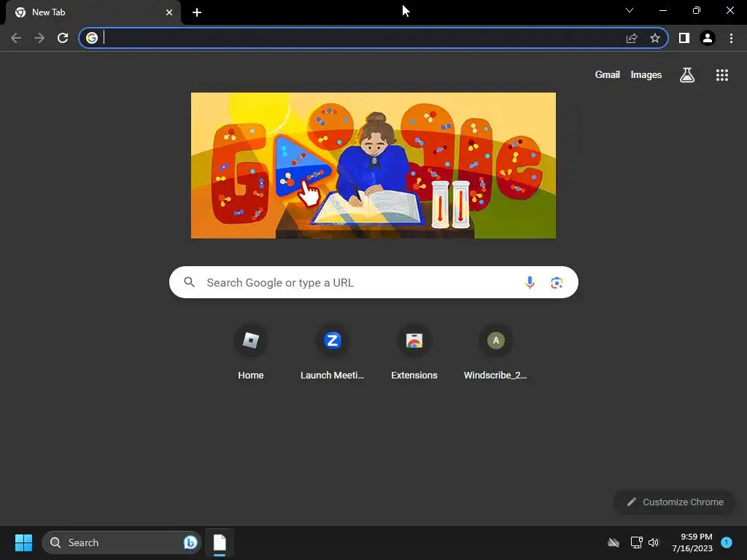Select the New Tab tab
Viewport: 747px width, 560px height.
(93, 12)
